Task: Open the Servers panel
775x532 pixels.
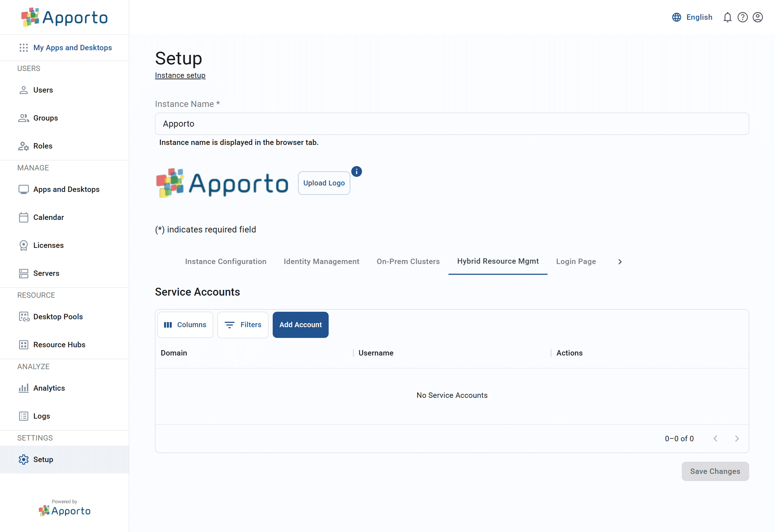Action: click(24, 273)
